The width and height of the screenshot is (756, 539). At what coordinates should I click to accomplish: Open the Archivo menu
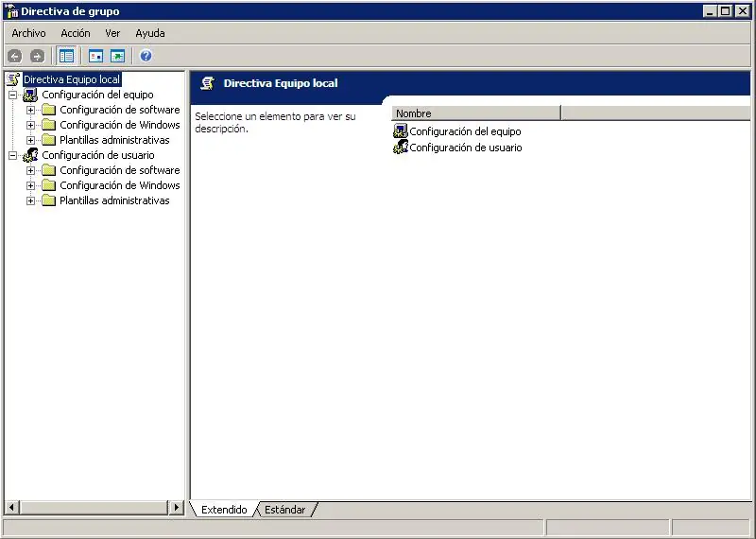click(29, 33)
